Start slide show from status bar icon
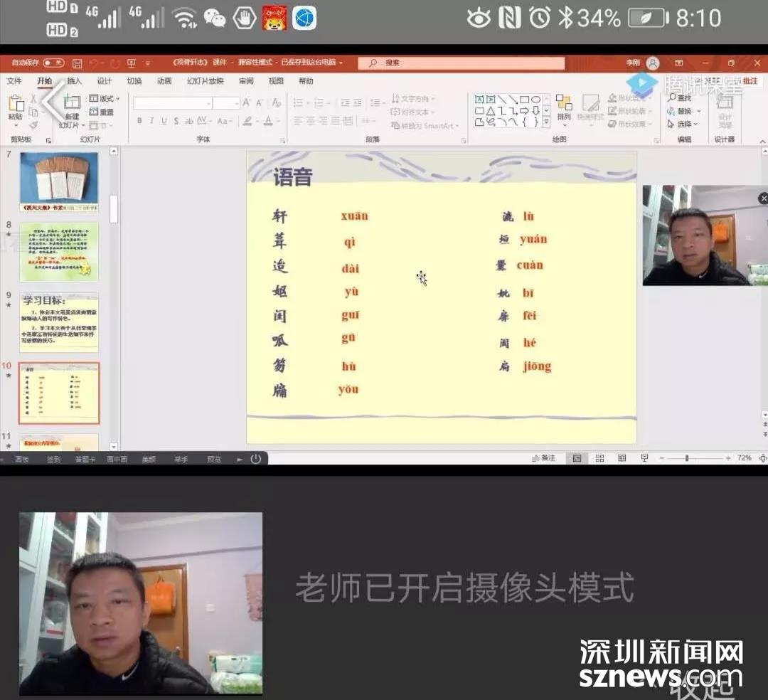 644,458
